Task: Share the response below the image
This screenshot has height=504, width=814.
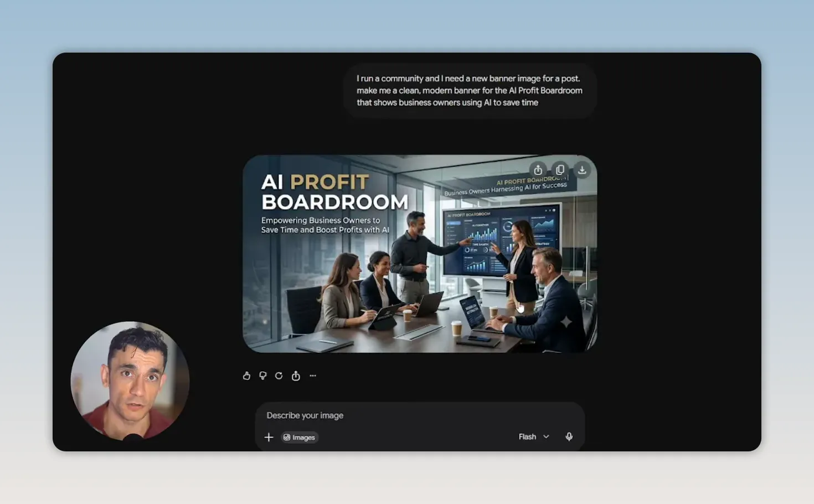Action: (296, 376)
